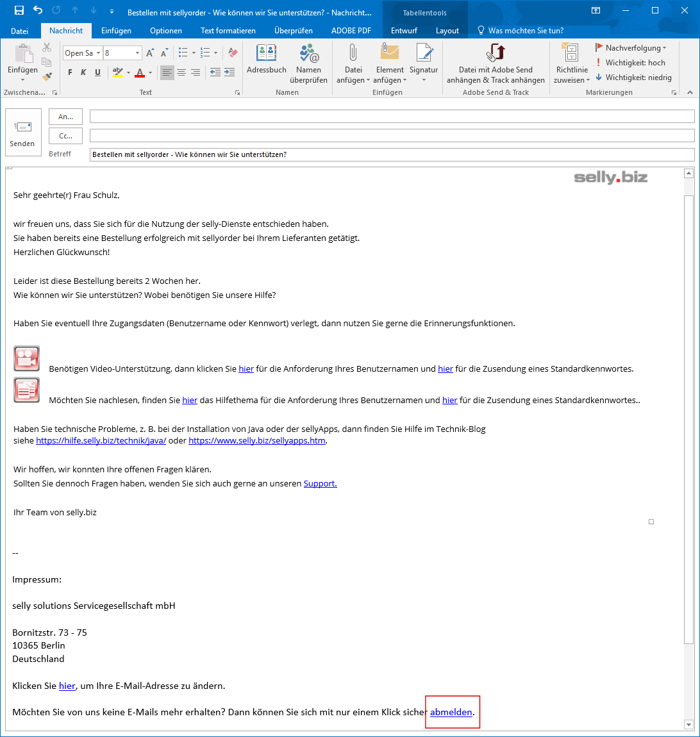Increase font size with the large A icon
The width and height of the screenshot is (700, 737).
pos(150,53)
